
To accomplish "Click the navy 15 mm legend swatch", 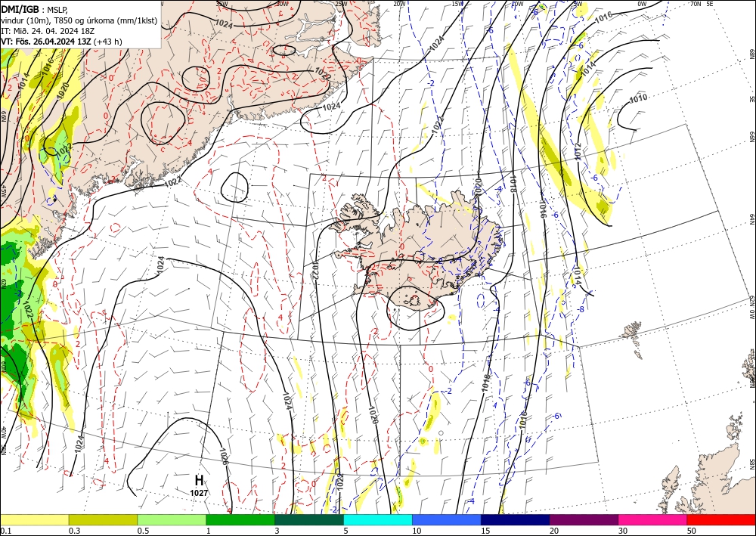I will point(516,519).
